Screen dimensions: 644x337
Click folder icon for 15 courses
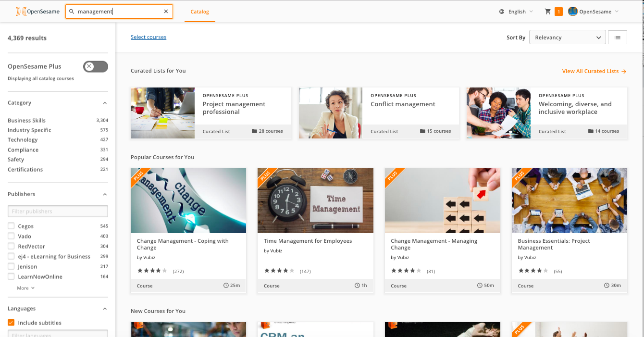[x=422, y=131]
